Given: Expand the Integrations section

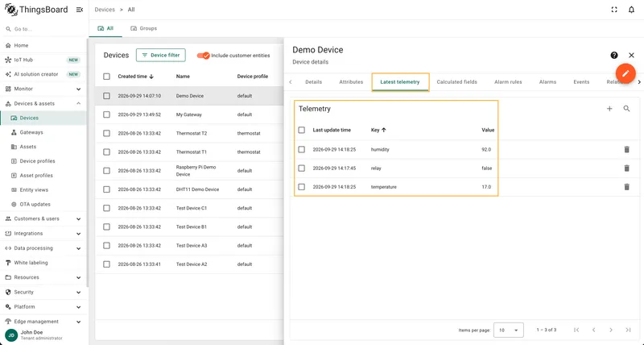Looking at the screenshot, I should 43,234.
